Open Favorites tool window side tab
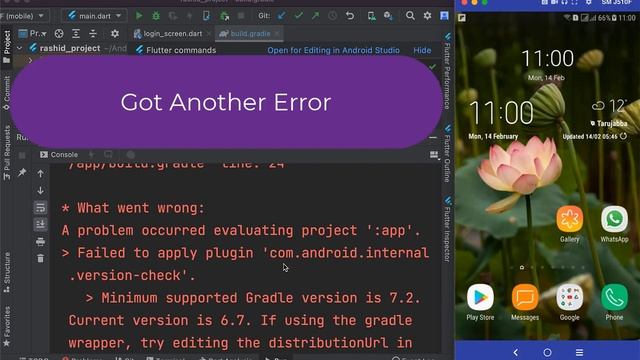 coord(7,327)
